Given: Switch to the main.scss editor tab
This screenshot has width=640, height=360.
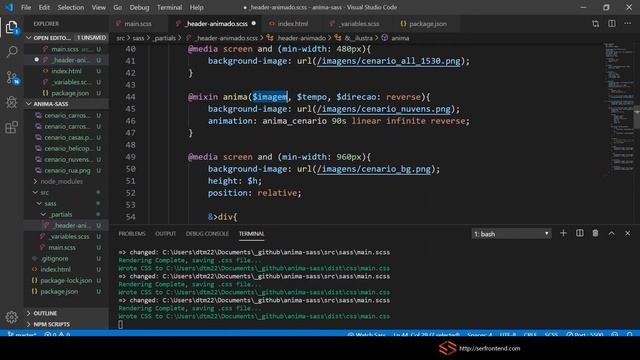Looking at the screenshot, I should 138,24.
